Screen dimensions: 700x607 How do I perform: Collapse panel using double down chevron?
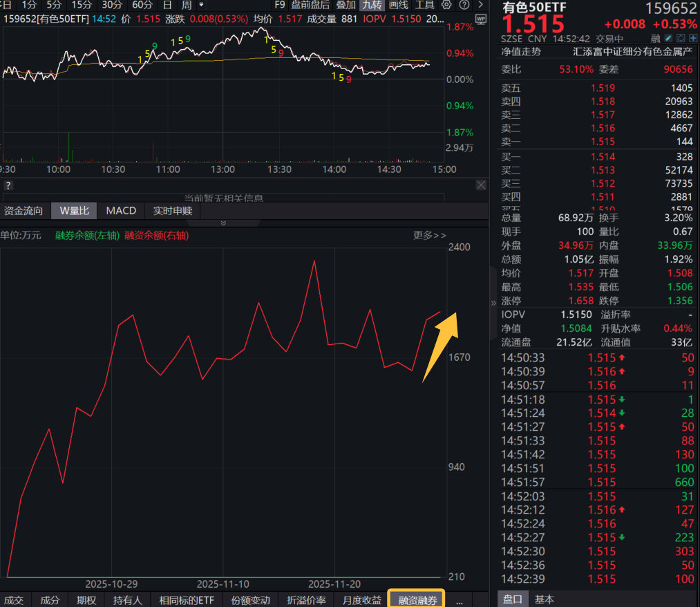pos(223,223)
